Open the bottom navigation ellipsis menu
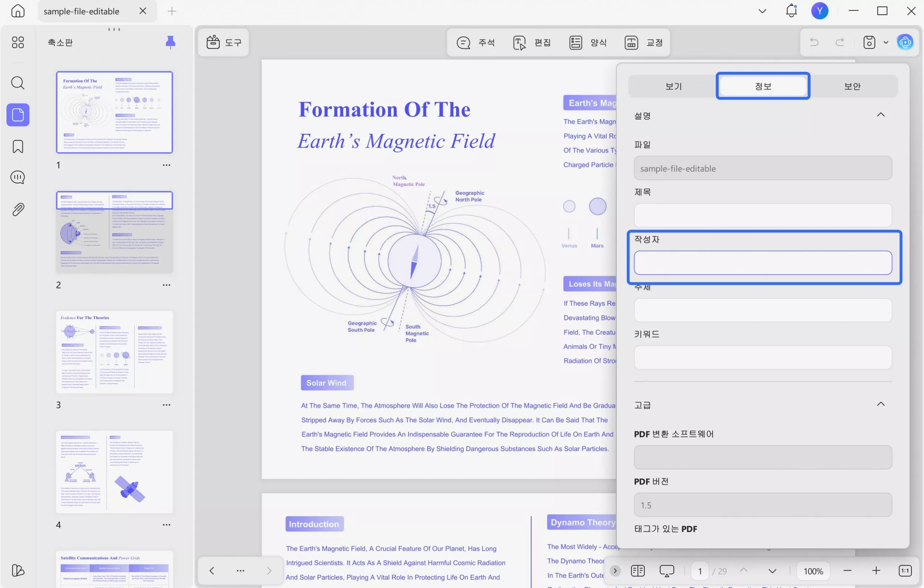Viewport: 924px width, 588px height. coord(240,570)
